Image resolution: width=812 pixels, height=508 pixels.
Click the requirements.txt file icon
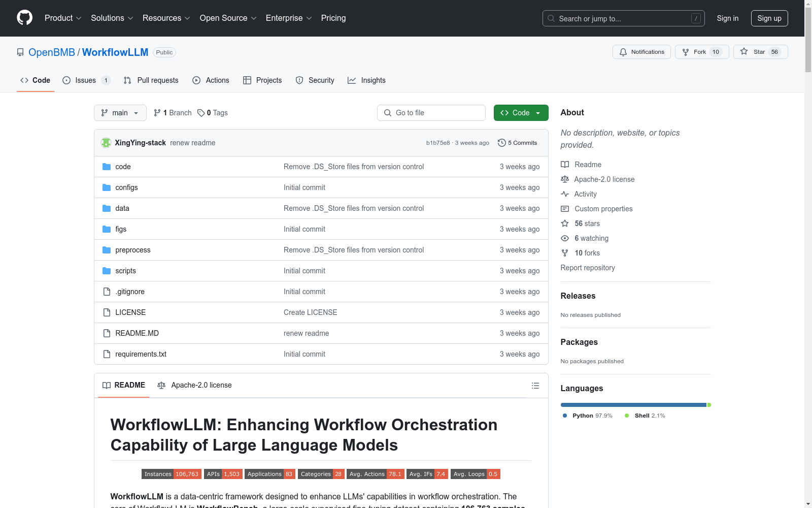point(107,354)
